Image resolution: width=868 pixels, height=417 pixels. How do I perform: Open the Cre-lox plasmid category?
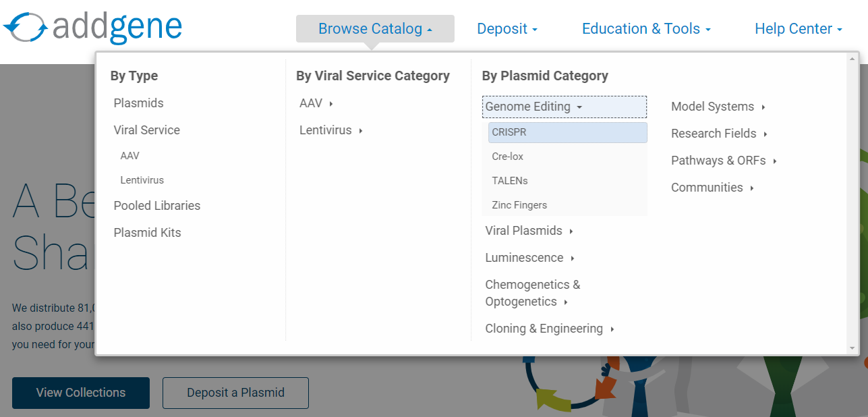507,156
